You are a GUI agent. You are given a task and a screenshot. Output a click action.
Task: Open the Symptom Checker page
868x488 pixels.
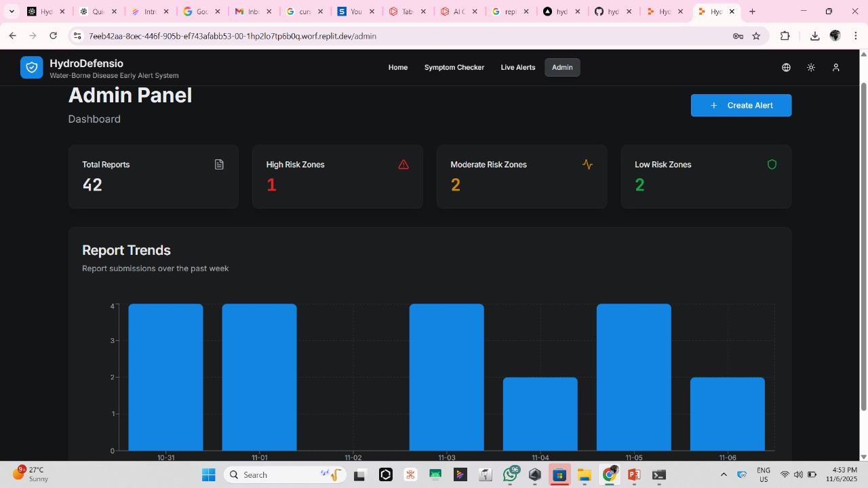[454, 68]
